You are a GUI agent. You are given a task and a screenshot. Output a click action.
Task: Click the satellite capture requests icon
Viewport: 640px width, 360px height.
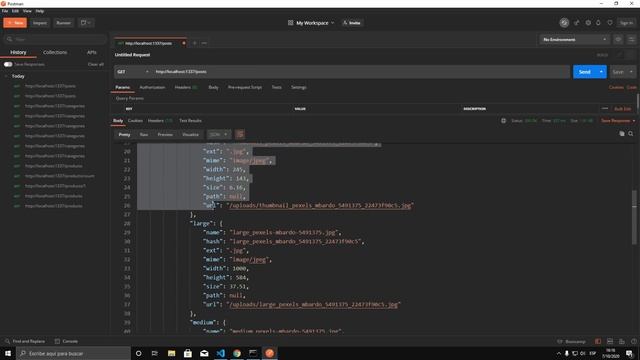pos(576,23)
